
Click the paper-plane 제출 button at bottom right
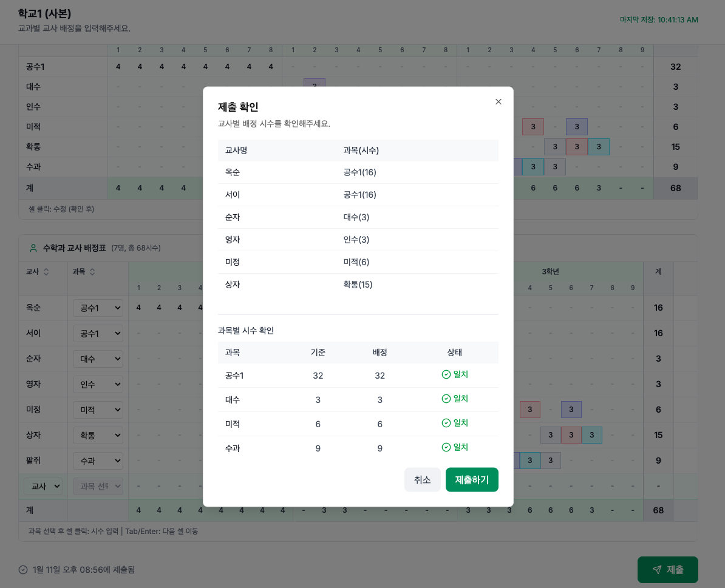click(667, 570)
